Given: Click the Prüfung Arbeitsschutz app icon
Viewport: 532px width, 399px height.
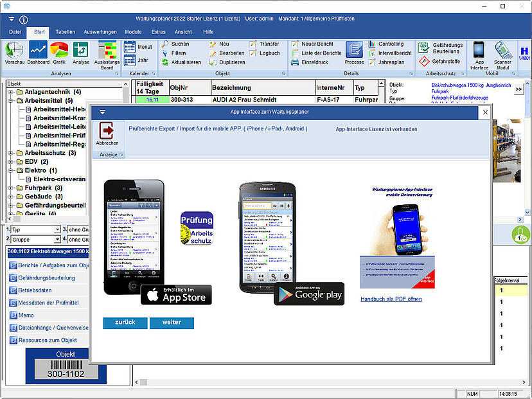Looking at the screenshot, I should pyautogui.click(x=197, y=228).
